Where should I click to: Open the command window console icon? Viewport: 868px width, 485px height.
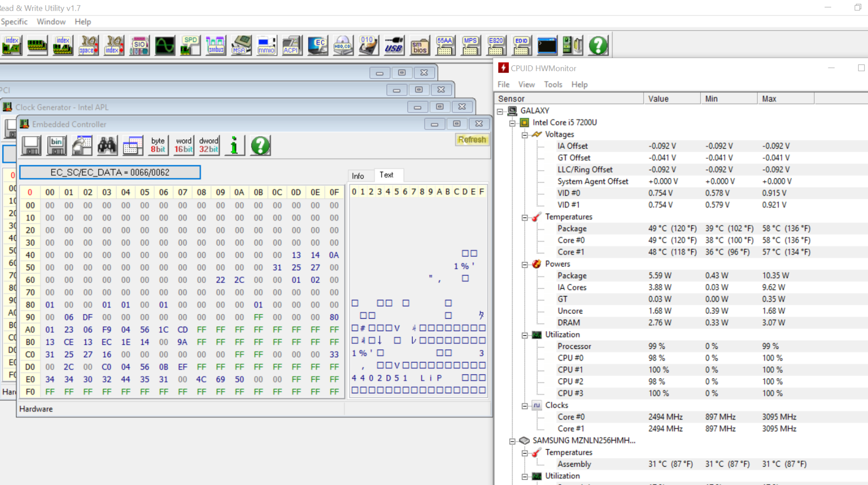[x=547, y=46]
